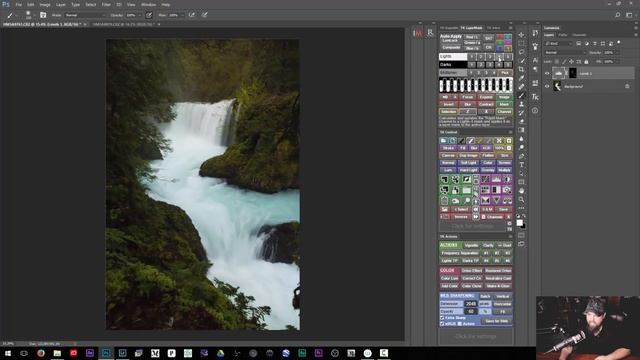
Task: Open the Image menu
Action: tap(45, 4)
